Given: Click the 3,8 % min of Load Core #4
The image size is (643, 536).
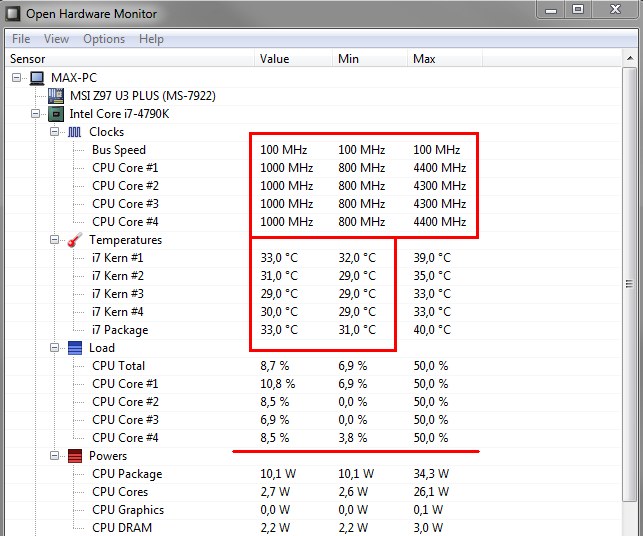Looking at the screenshot, I should (352, 438).
